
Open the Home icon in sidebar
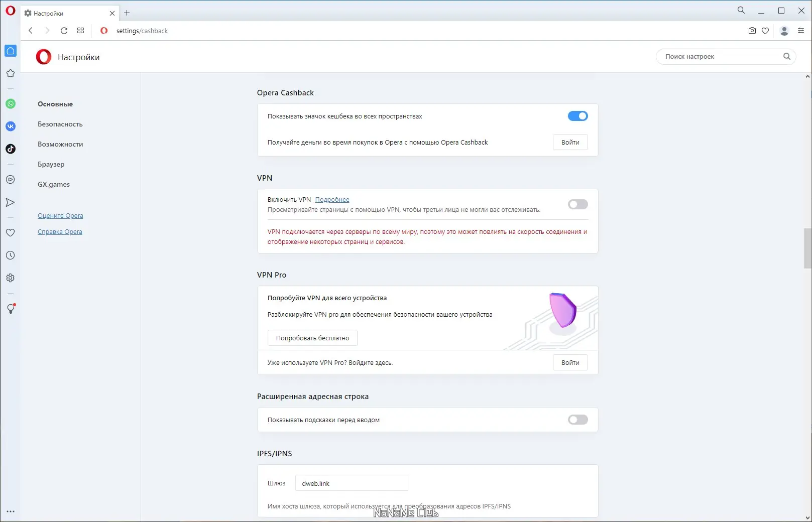click(11, 51)
